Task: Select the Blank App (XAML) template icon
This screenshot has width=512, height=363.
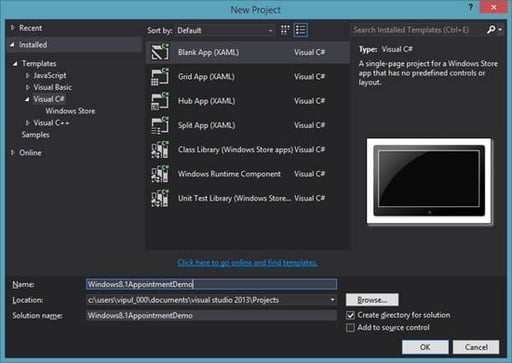Action: (160, 52)
